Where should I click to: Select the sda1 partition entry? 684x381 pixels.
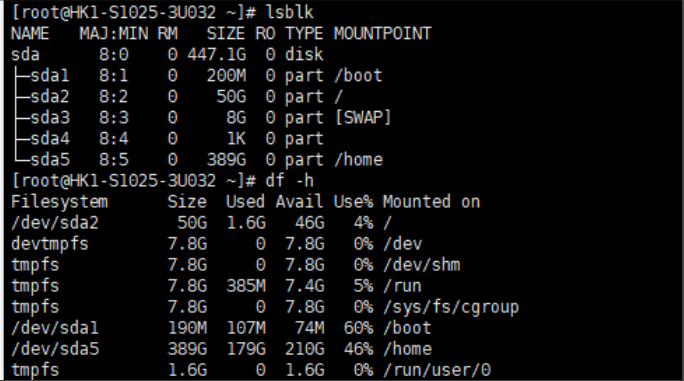point(50,76)
